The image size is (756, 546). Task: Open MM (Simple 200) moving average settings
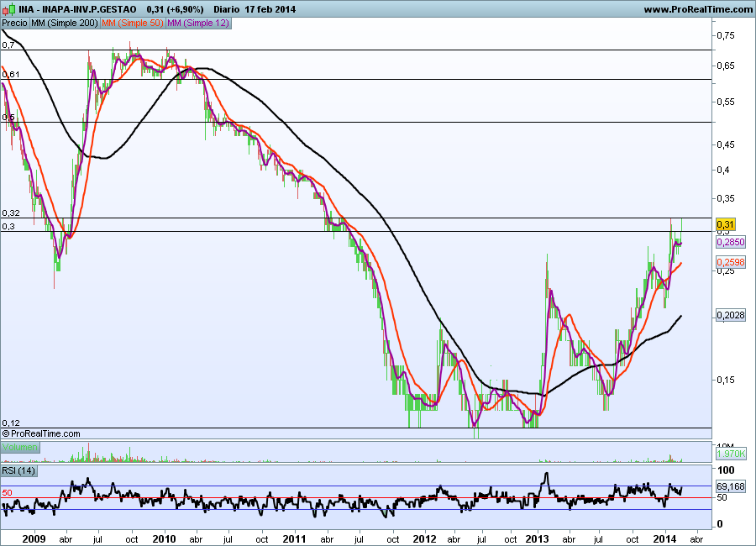coord(65,24)
